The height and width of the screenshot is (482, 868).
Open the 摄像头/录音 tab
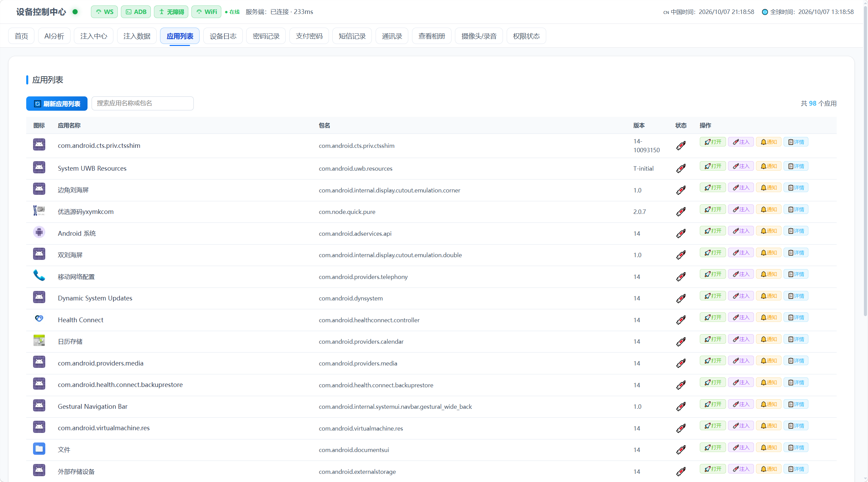pyautogui.click(x=479, y=36)
